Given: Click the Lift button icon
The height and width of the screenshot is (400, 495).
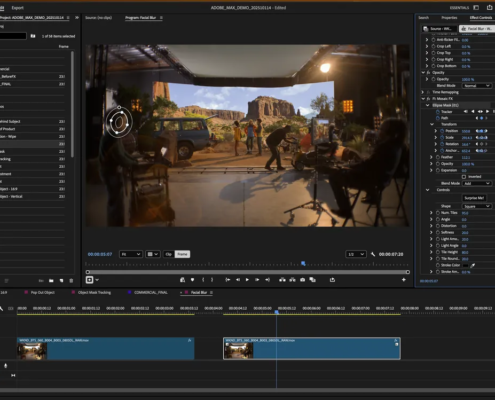Looking at the screenshot, I should pyautogui.click(x=282, y=280).
